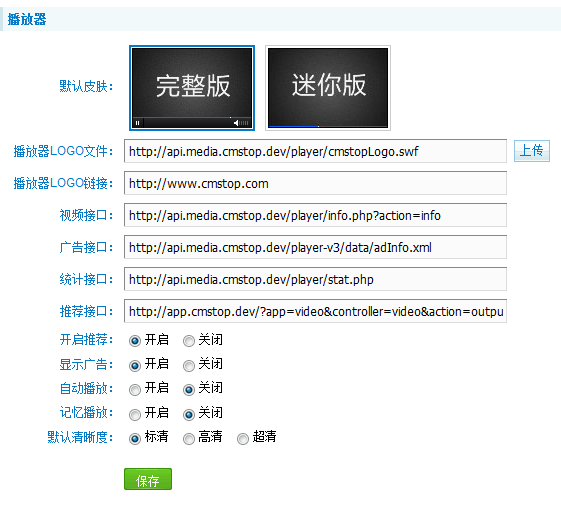The width and height of the screenshot is (561, 507).
Task: Click the 上传 upload button
Action: [532, 151]
